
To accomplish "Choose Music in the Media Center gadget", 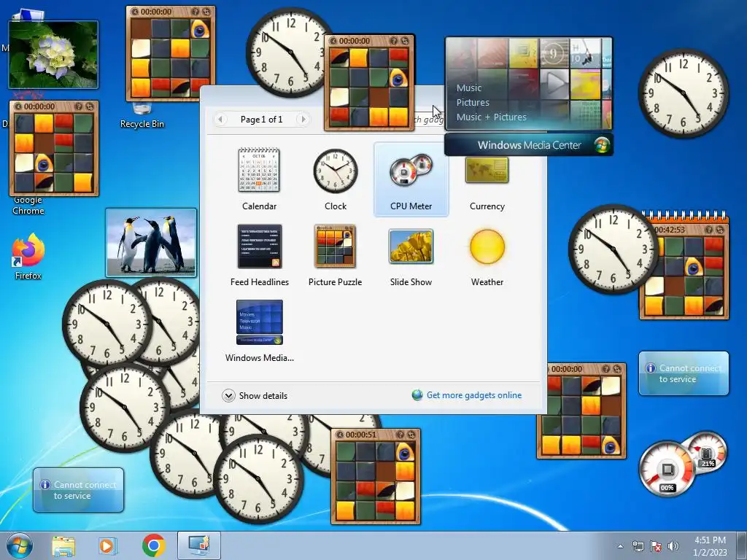I will click(x=469, y=87).
